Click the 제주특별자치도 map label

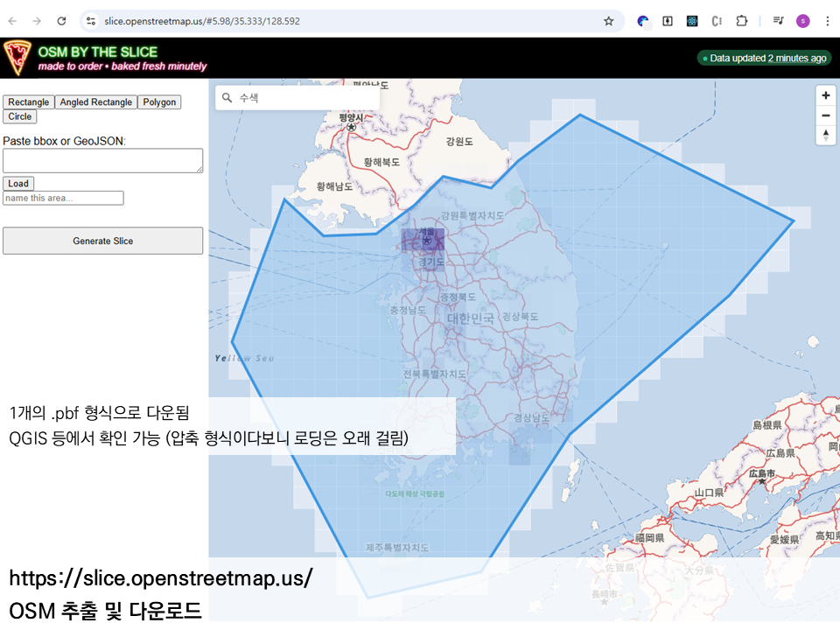[x=397, y=548]
